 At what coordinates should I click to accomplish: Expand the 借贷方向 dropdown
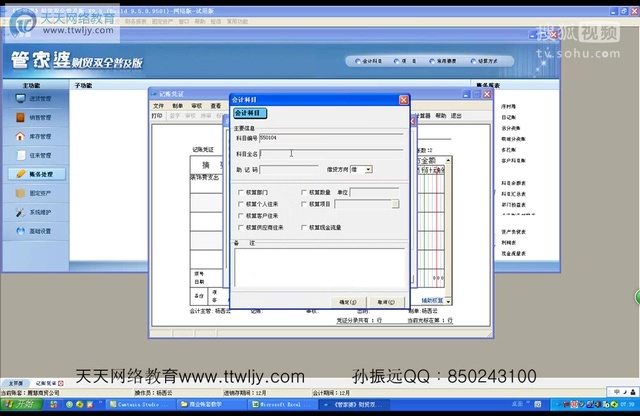coord(367,170)
